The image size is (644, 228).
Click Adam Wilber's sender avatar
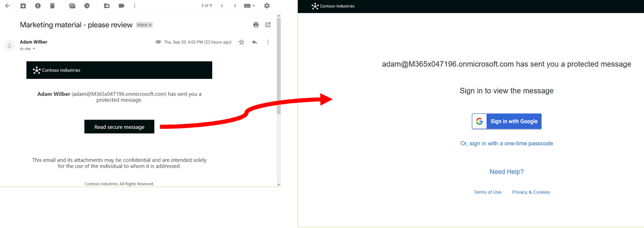[x=9, y=45]
